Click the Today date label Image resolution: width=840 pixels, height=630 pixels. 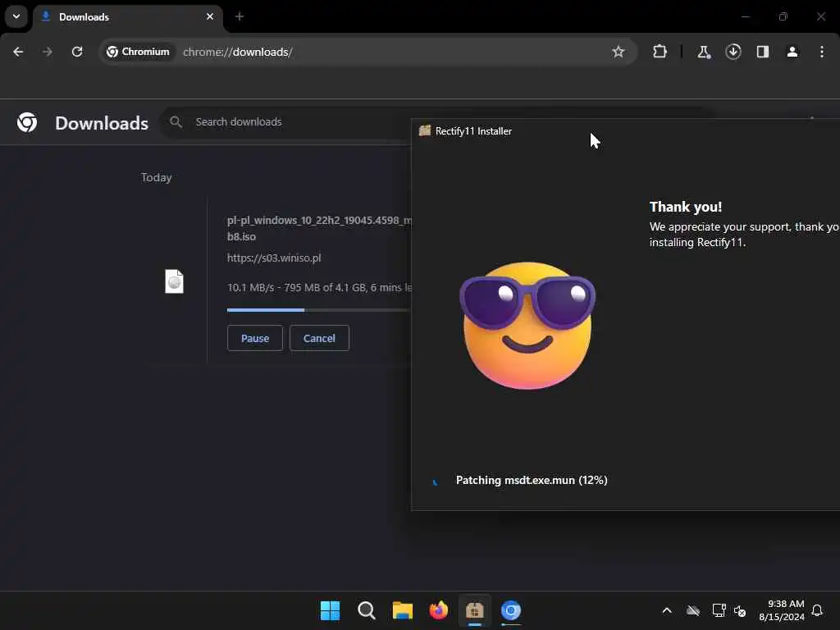156,177
